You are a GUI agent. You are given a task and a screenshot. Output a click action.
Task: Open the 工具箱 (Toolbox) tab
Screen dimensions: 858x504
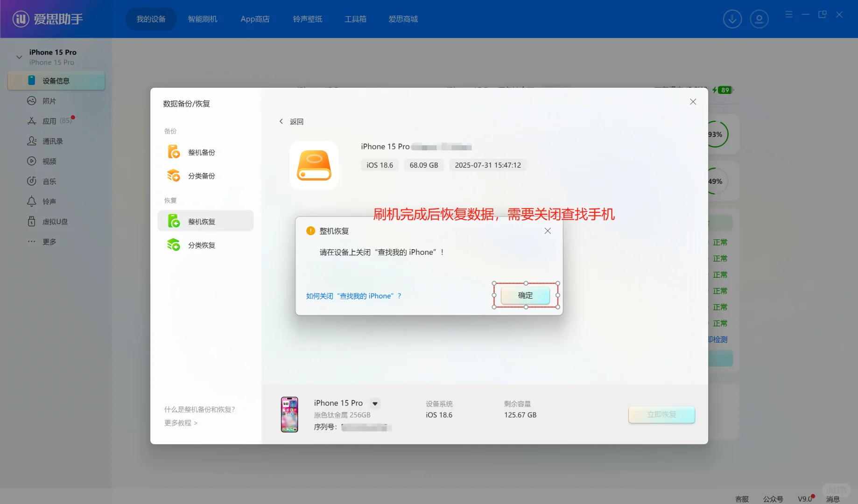[355, 19]
